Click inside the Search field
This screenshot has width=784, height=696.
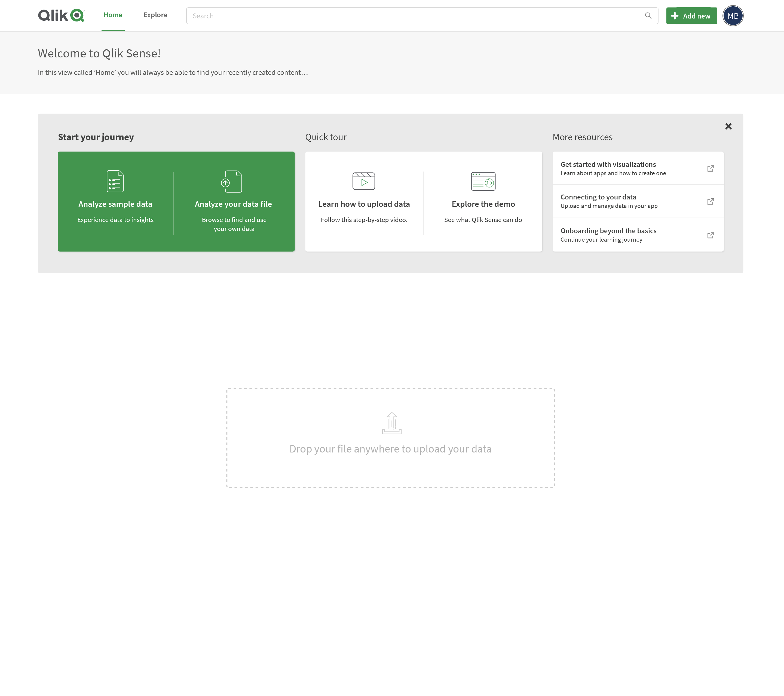point(384,16)
